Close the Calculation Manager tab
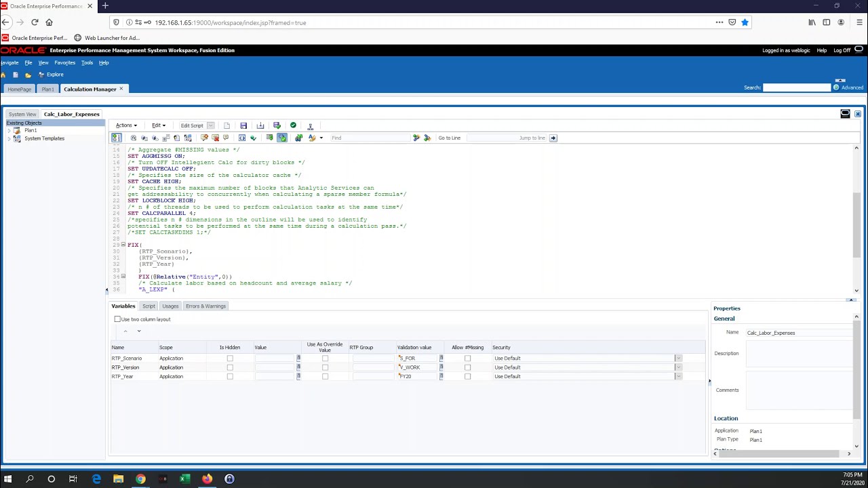This screenshot has height=488, width=868. point(121,89)
